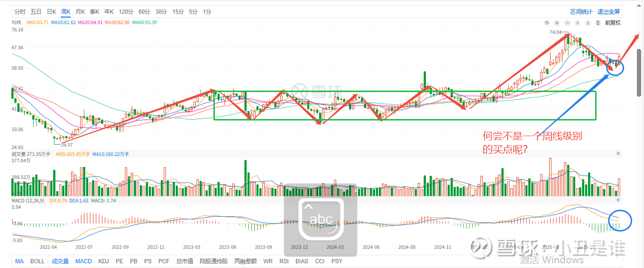This screenshot has width=644, height=268.
Task: Toggle the MACD indicator in bottom bar
Action: pyautogui.click(x=84, y=261)
